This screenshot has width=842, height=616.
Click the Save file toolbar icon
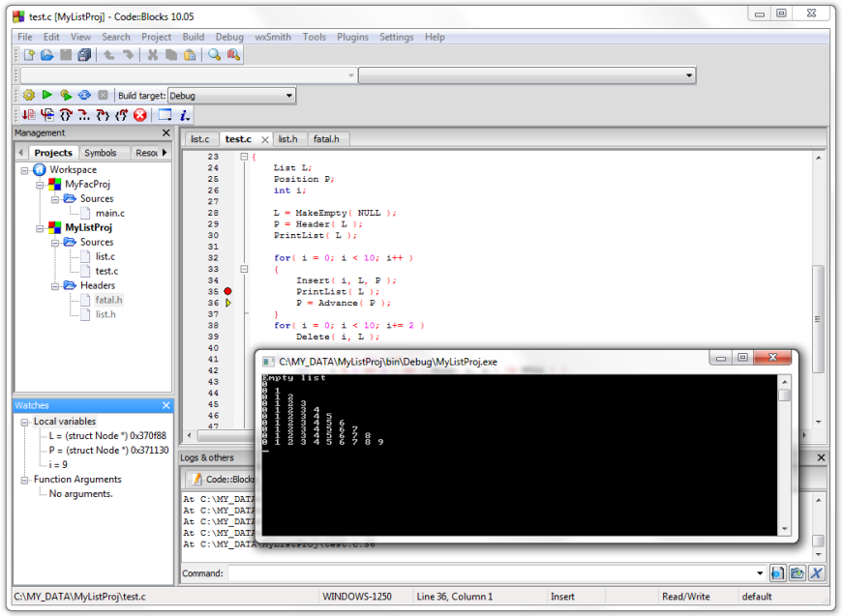(x=66, y=55)
